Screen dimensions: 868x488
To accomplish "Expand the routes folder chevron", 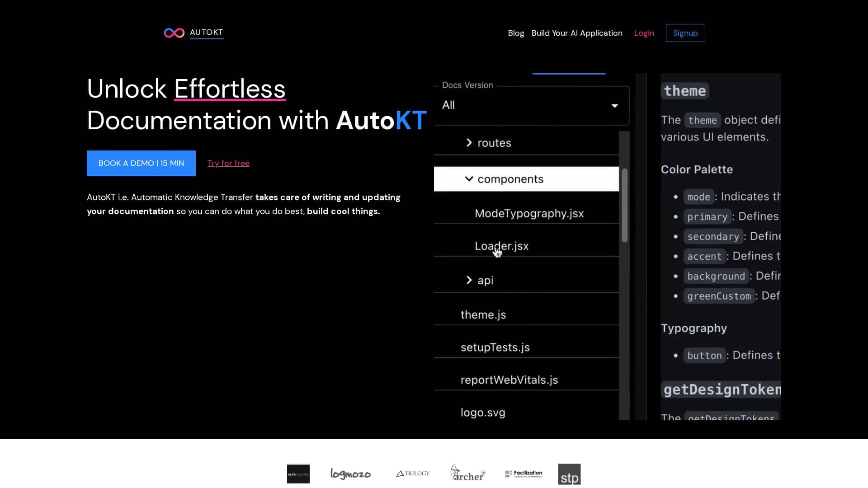I will (469, 143).
